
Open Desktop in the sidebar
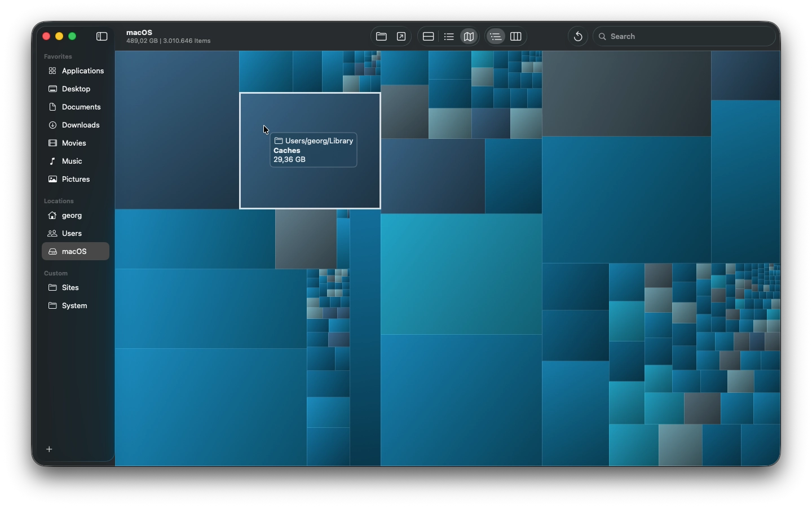coord(76,89)
